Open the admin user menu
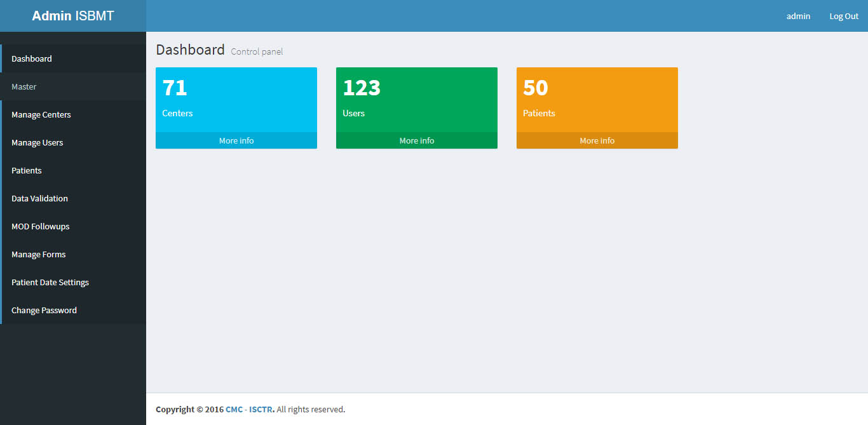868x425 pixels. tap(798, 16)
